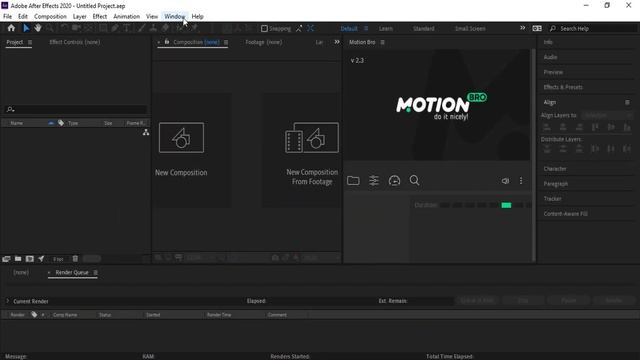Select the Pen tool in the toolbar

(115, 28)
